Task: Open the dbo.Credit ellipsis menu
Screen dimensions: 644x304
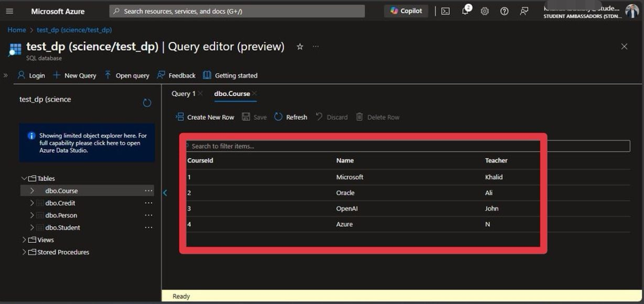Action: (148, 203)
